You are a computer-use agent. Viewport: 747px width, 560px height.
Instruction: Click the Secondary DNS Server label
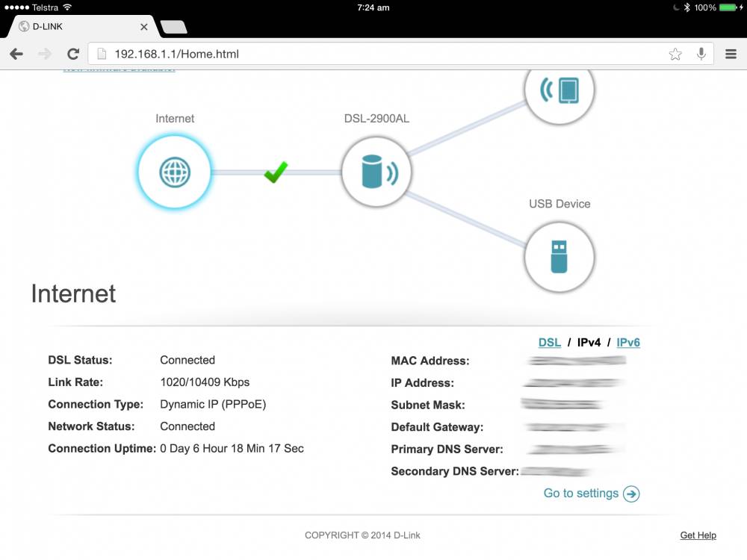click(x=454, y=471)
